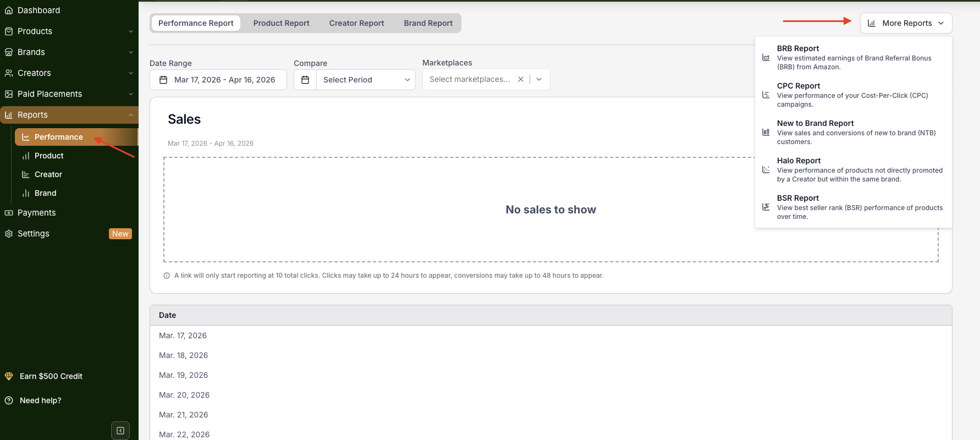Image resolution: width=980 pixels, height=440 pixels.
Task: Click the Performance line chart icon
Action: pyautogui.click(x=26, y=137)
